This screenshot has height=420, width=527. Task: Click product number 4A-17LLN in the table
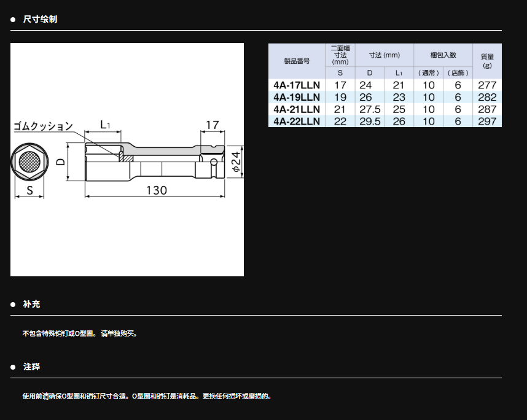pyautogui.click(x=297, y=85)
